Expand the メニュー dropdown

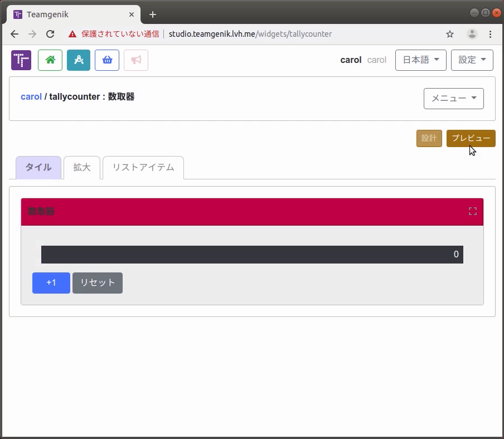click(x=453, y=99)
